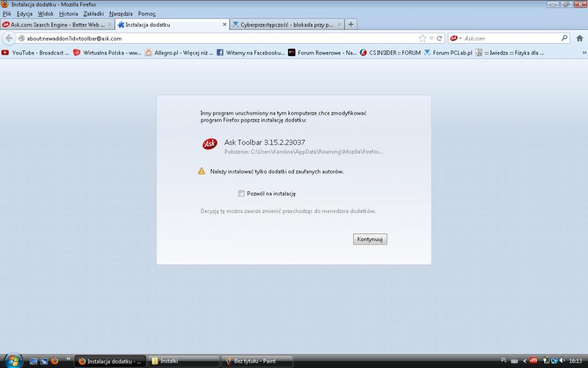The width and height of the screenshot is (588, 368).
Task: Close the Cyberprzestępczość tab
Action: click(339, 25)
